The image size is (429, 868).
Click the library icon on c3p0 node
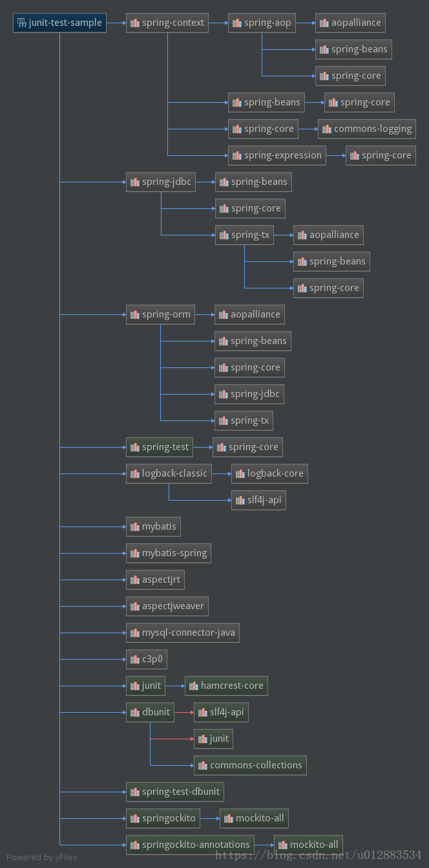click(x=134, y=660)
